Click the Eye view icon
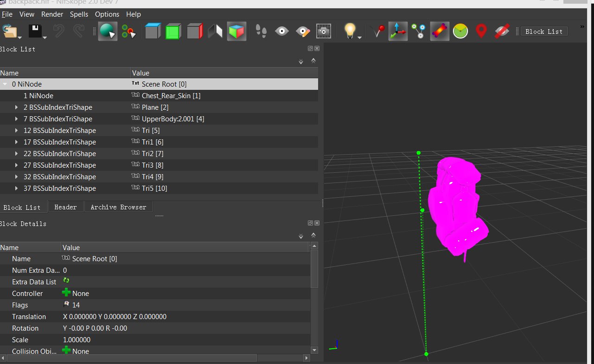Screen dimensions: 594x364 [281, 31]
